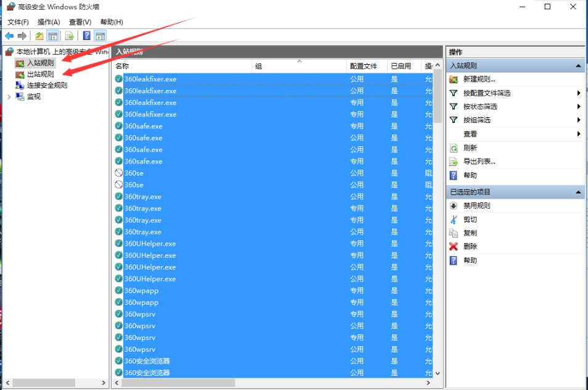Screen dimensions: 588x390
Task: Toggle the console tree pane toolbar icon
Action: 53,36
